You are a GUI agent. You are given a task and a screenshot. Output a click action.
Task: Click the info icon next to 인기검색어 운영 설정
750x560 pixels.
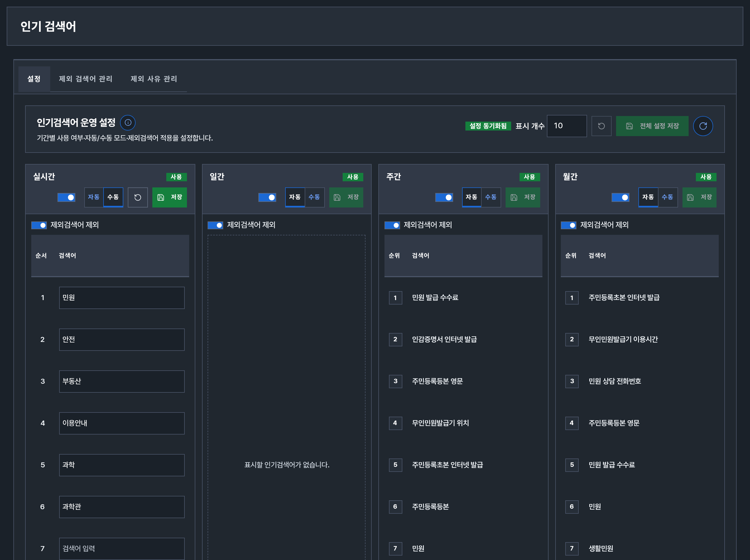[128, 123]
